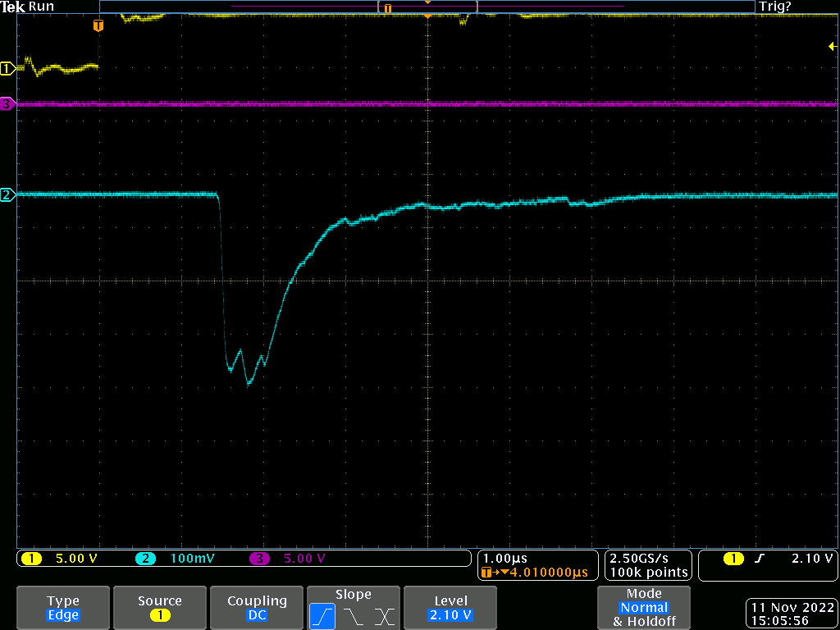Select either-edge slope option
Screen dimensions: 840x630
tap(384, 616)
